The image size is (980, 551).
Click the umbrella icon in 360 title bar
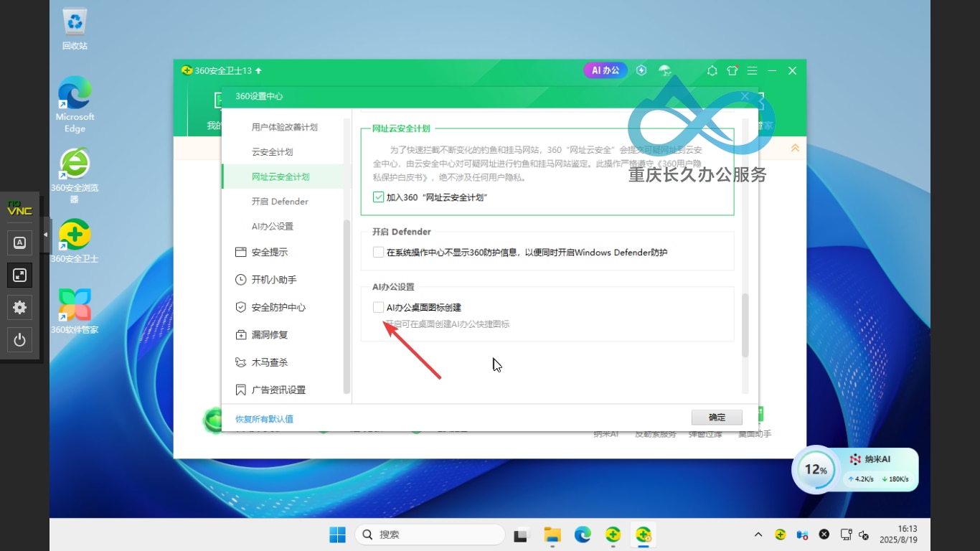pyautogui.click(x=665, y=70)
